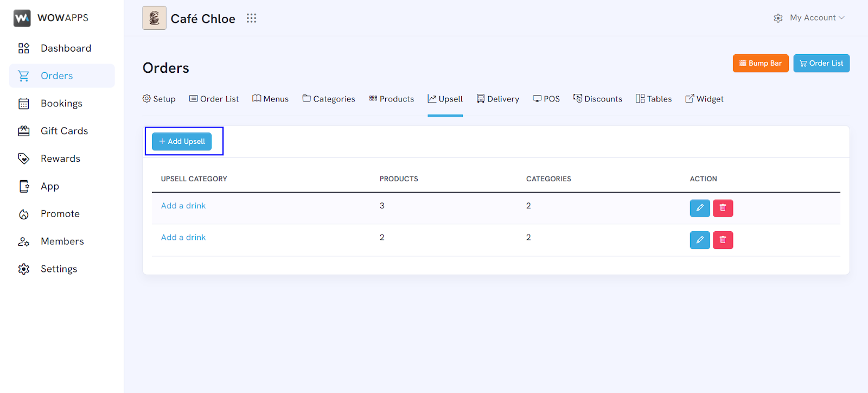Click the ACTION column header
868x393 pixels.
coord(704,179)
